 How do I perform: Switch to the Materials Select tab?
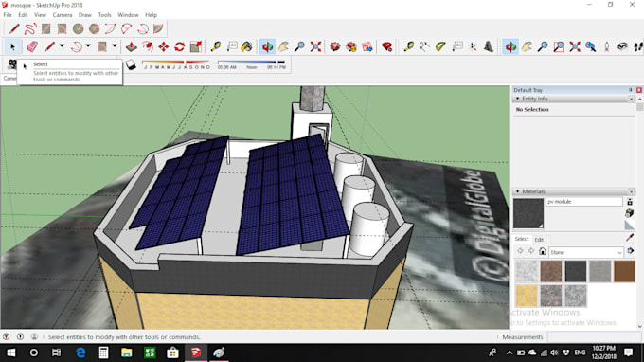point(522,239)
